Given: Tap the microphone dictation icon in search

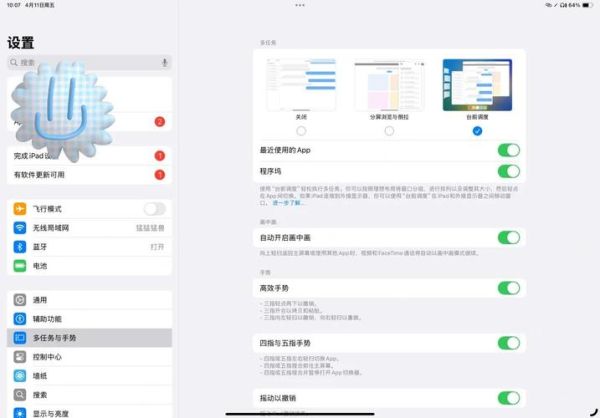Looking at the screenshot, I should [165, 62].
